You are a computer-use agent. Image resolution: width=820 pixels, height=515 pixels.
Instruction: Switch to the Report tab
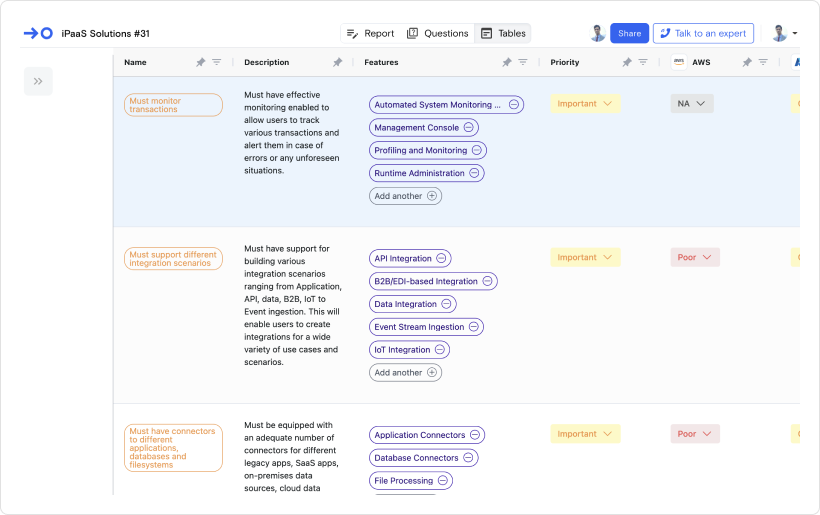371,33
